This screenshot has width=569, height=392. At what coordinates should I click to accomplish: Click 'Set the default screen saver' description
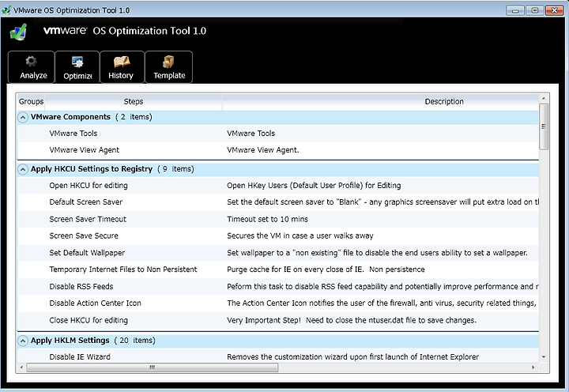pyautogui.click(x=382, y=202)
